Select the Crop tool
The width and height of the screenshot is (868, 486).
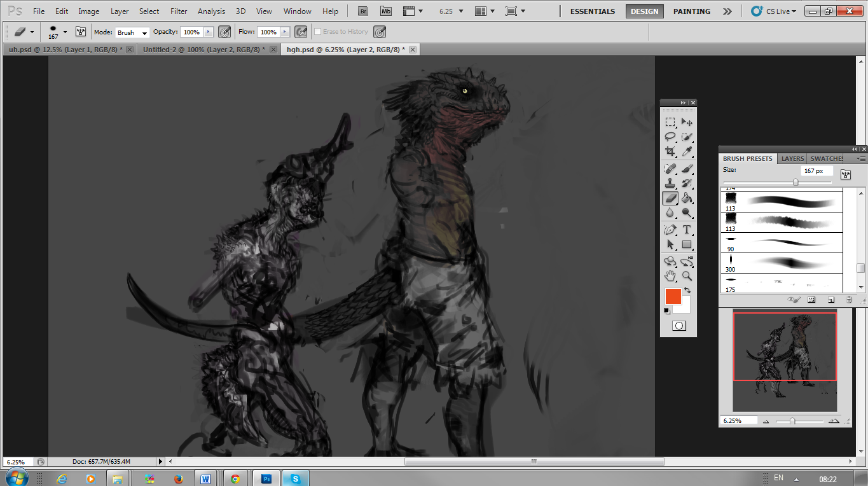[x=670, y=151]
